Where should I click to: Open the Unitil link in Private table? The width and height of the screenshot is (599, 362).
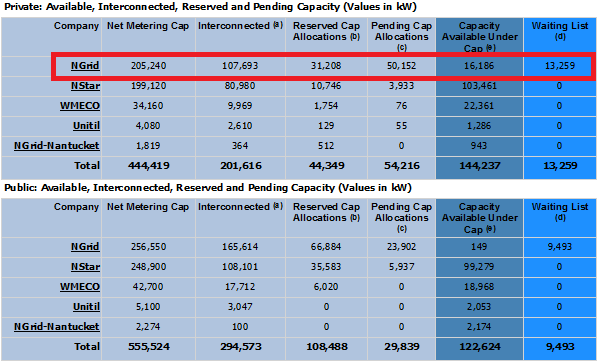pos(86,126)
